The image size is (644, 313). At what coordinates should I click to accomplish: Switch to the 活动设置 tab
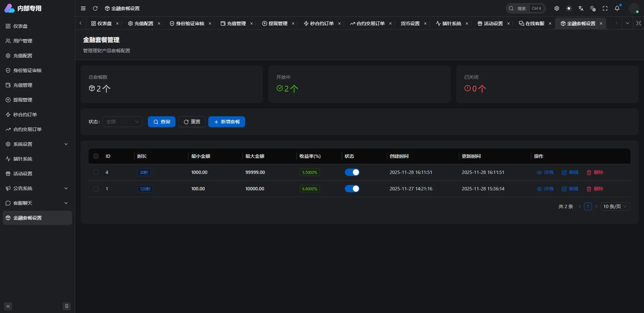click(490, 23)
